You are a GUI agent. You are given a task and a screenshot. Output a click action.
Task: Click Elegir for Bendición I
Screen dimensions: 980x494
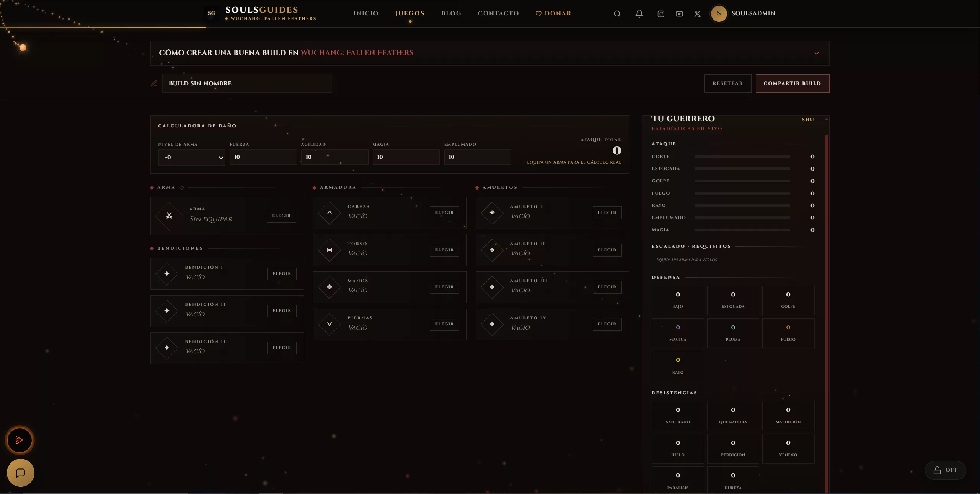tap(282, 274)
